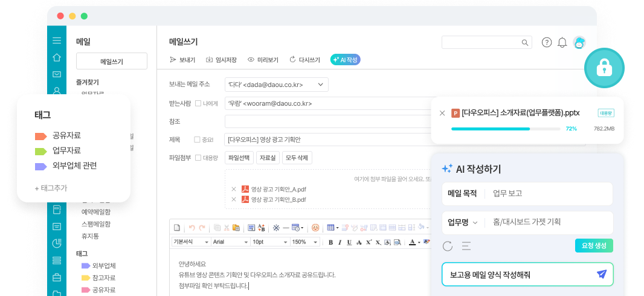This screenshot has width=644, height=296.
Task: Apply italic formatting
Action: click(340, 242)
